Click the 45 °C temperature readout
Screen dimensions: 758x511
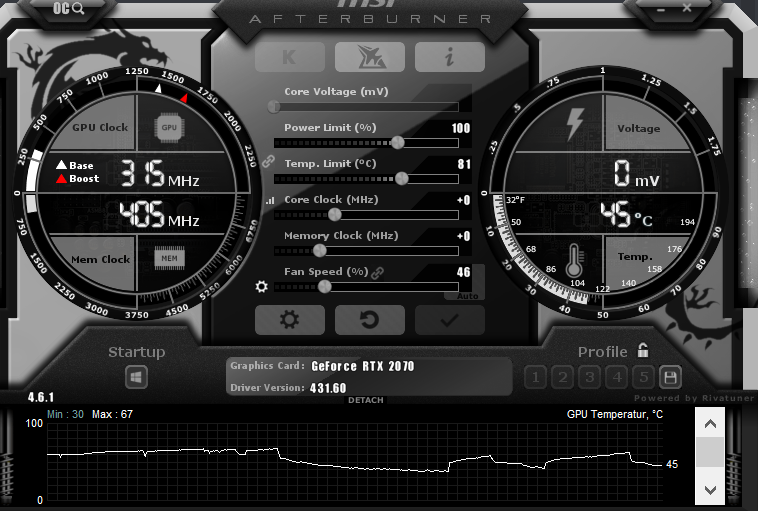pos(627,214)
